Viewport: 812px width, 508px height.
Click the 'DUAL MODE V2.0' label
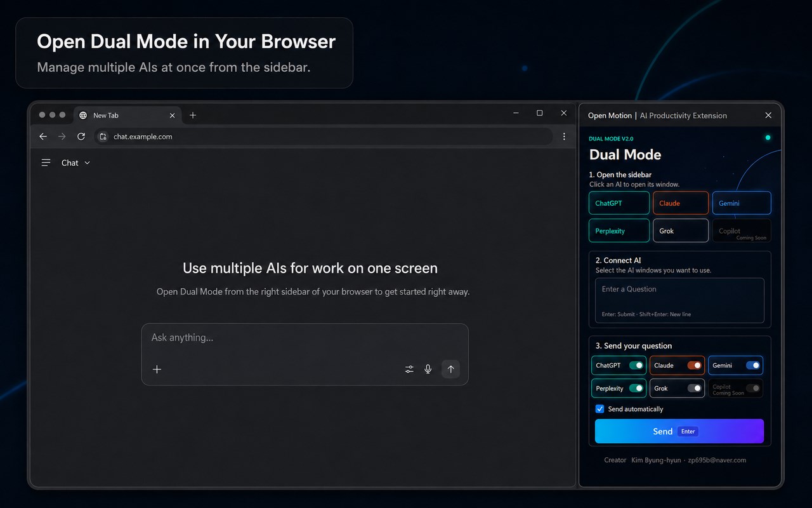tap(611, 138)
